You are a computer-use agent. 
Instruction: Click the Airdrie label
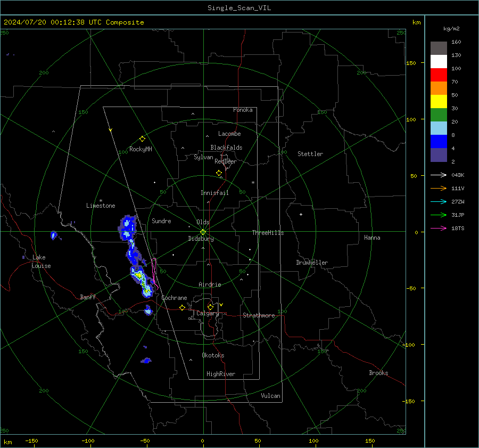pyautogui.click(x=210, y=284)
